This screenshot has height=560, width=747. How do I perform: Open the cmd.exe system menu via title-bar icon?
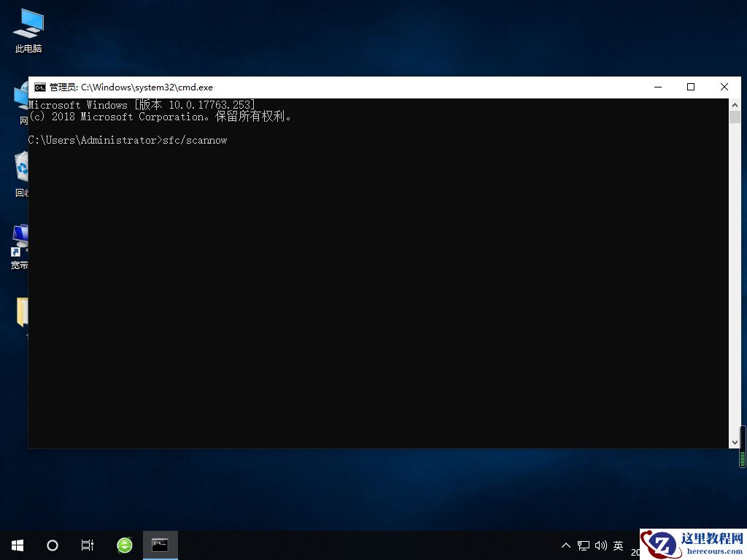(x=39, y=87)
